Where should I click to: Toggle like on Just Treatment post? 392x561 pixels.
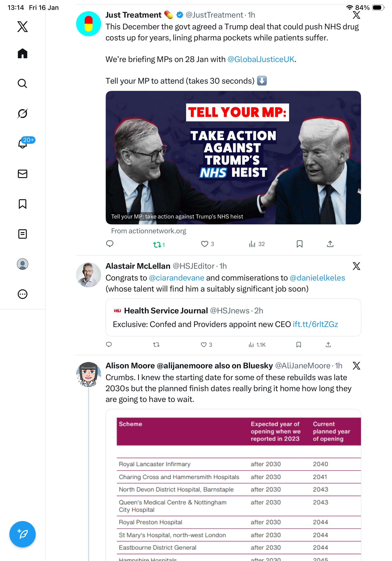[x=208, y=244]
